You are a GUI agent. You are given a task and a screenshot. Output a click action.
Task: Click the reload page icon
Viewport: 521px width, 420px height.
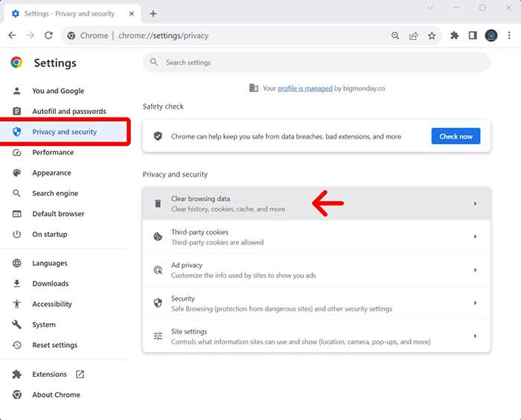(48, 35)
